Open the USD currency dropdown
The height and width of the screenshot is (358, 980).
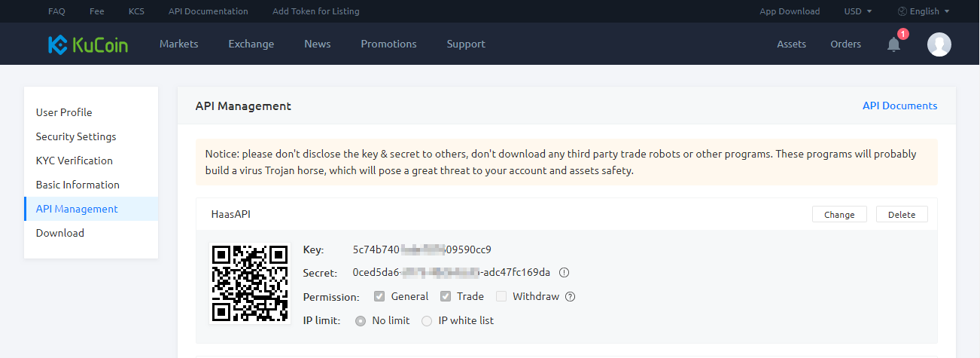[x=858, y=11]
